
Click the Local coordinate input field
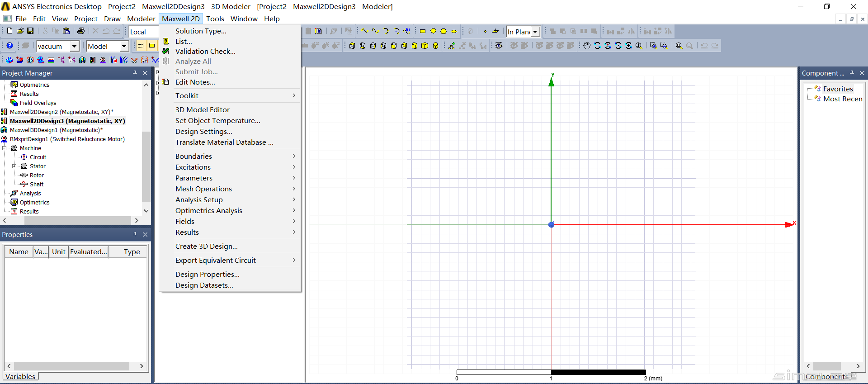coord(144,32)
